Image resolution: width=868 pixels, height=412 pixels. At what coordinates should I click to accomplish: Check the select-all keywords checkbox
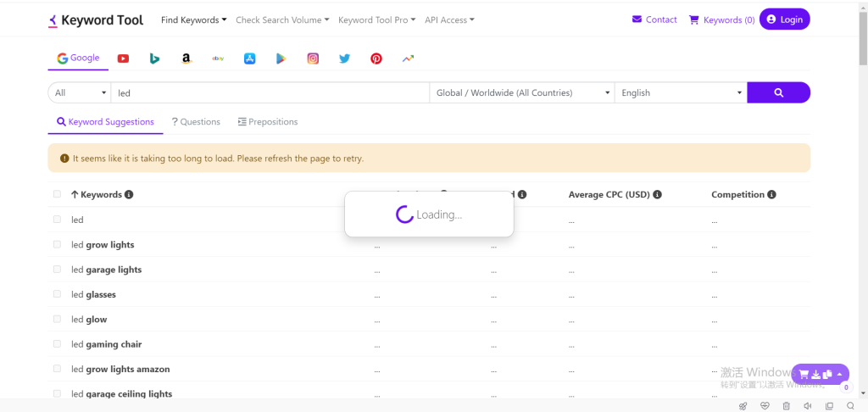point(57,194)
